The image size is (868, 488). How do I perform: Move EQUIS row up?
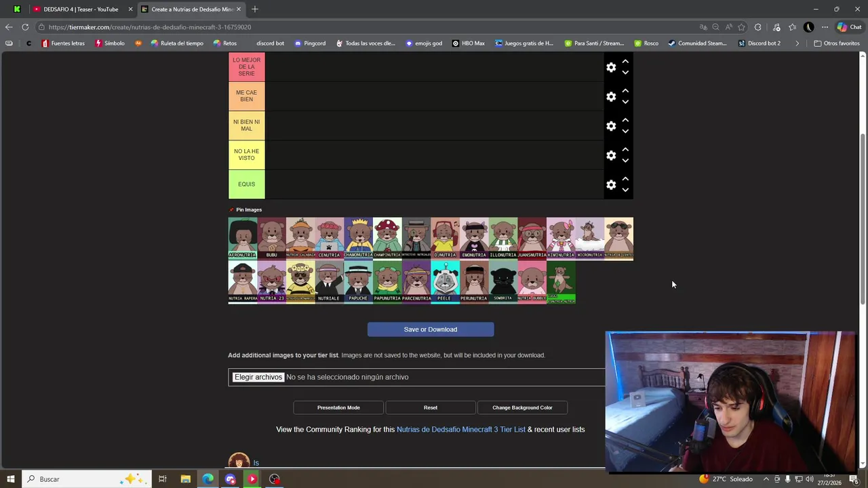(625, 178)
